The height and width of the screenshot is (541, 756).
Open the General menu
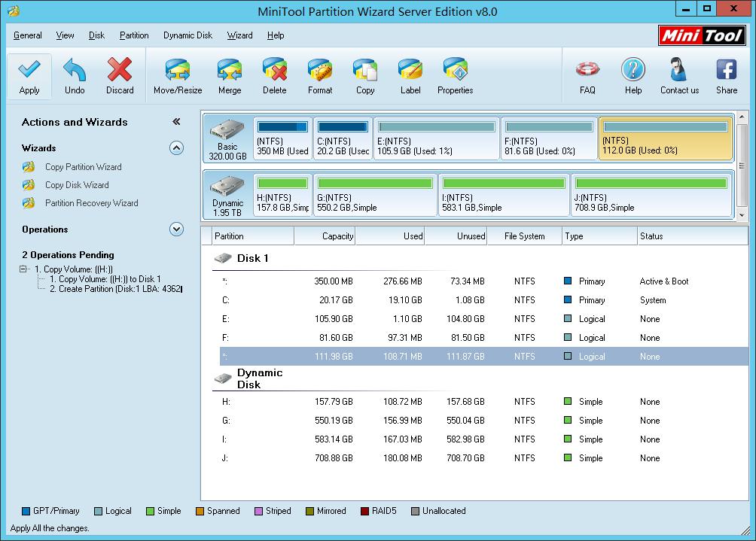27,35
